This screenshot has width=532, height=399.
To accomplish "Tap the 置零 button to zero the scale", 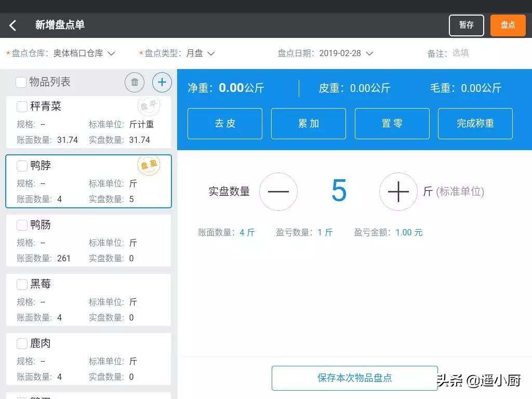I will [x=392, y=124].
